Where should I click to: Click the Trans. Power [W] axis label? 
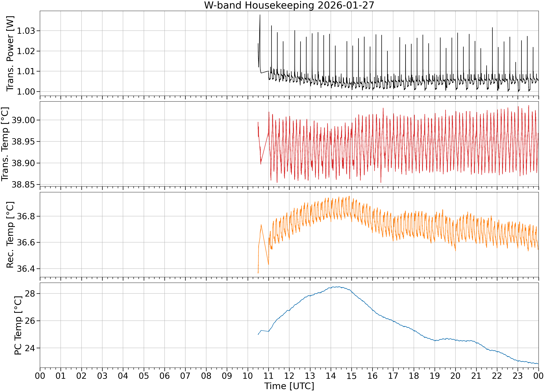pos(10,54)
